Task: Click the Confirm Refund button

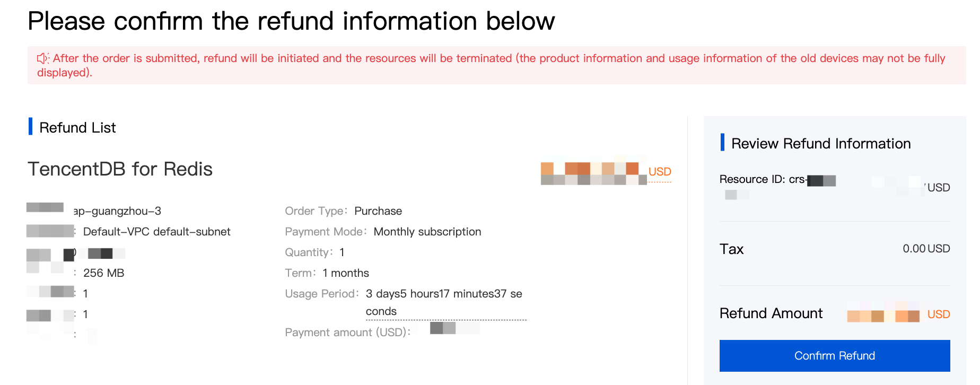Action: pyautogui.click(x=834, y=355)
